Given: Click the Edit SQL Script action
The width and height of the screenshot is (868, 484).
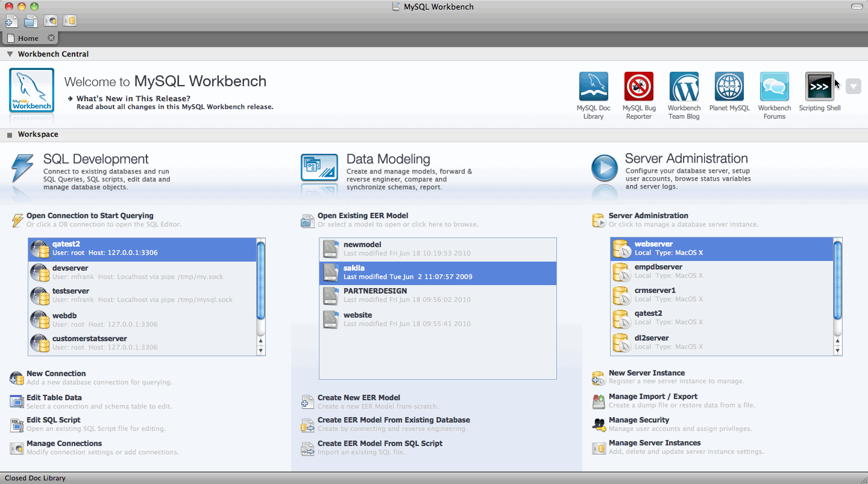Looking at the screenshot, I should click(54, 420).
